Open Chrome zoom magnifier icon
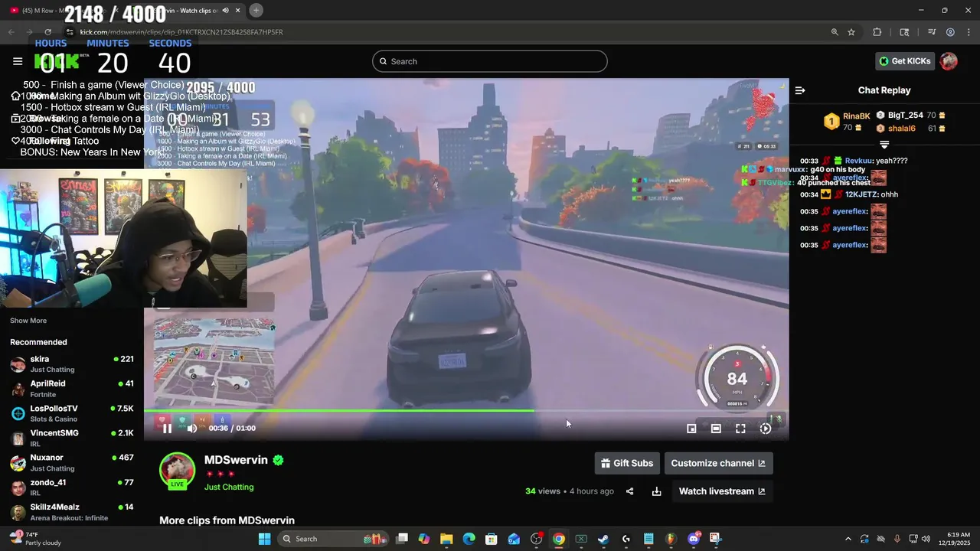This screenshot has height=551, width=980. tap(835, 32)
